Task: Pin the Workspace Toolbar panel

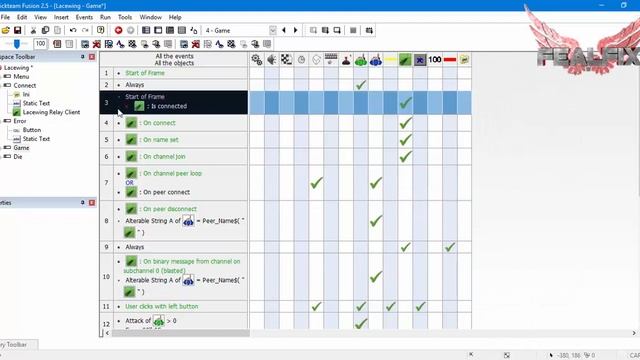Action: point(82,57)
